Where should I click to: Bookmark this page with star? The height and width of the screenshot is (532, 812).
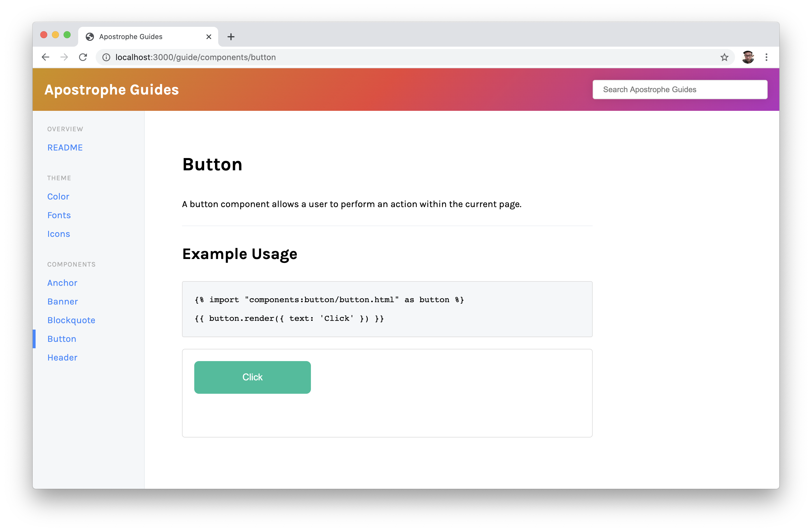(724, 57)
